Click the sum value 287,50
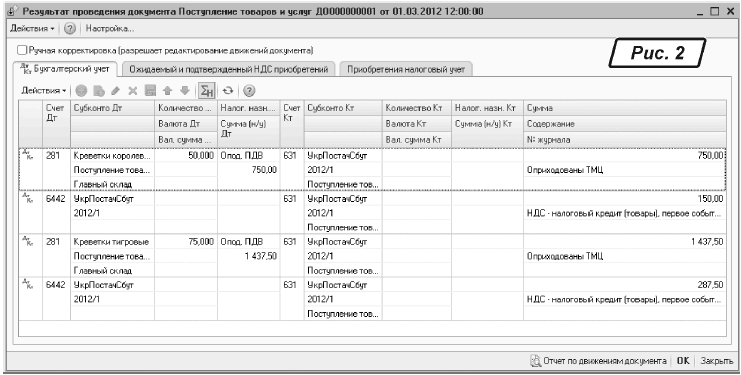This screenshot has width=741, height=375. coord(710,285)
